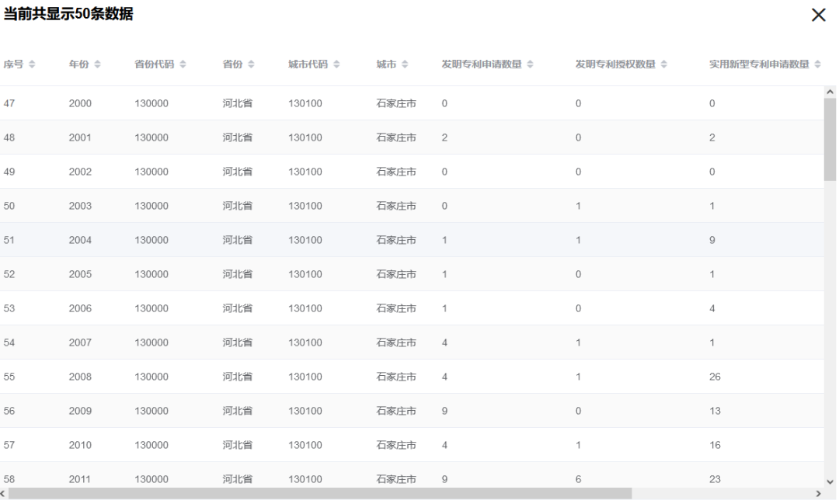This screenshot has height=504, width=839.
Task: Click year 2004 cell
Action: tap(80, 240)
